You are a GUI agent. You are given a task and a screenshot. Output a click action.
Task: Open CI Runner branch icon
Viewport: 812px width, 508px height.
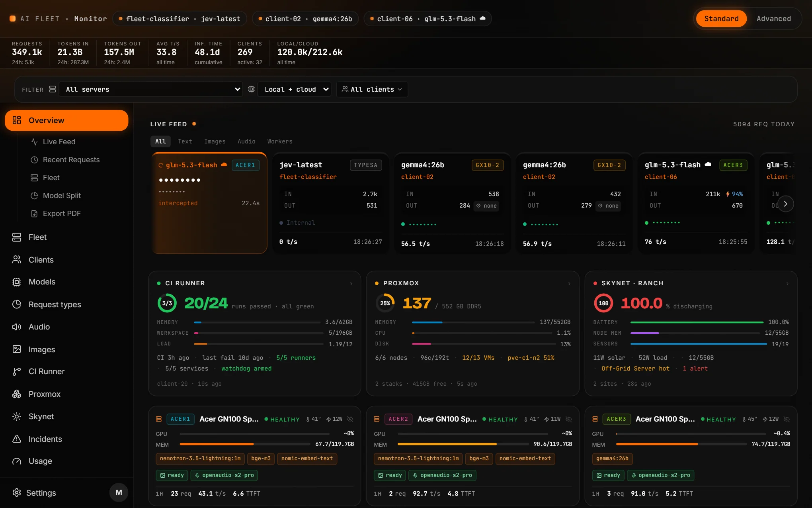click(x=17, y=372)
